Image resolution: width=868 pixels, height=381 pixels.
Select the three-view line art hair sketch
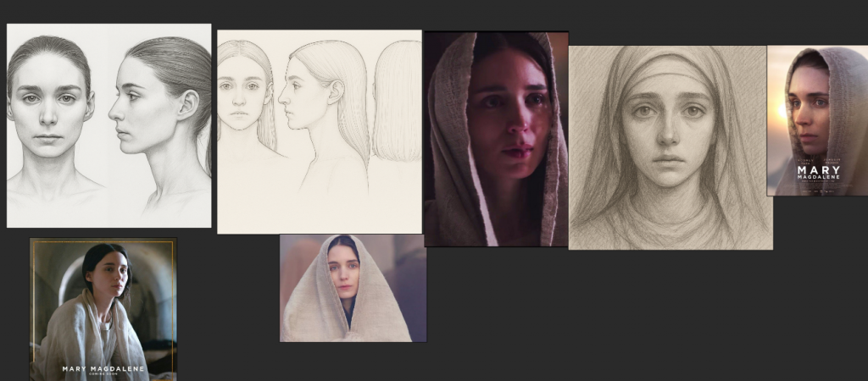click(320, 131)
